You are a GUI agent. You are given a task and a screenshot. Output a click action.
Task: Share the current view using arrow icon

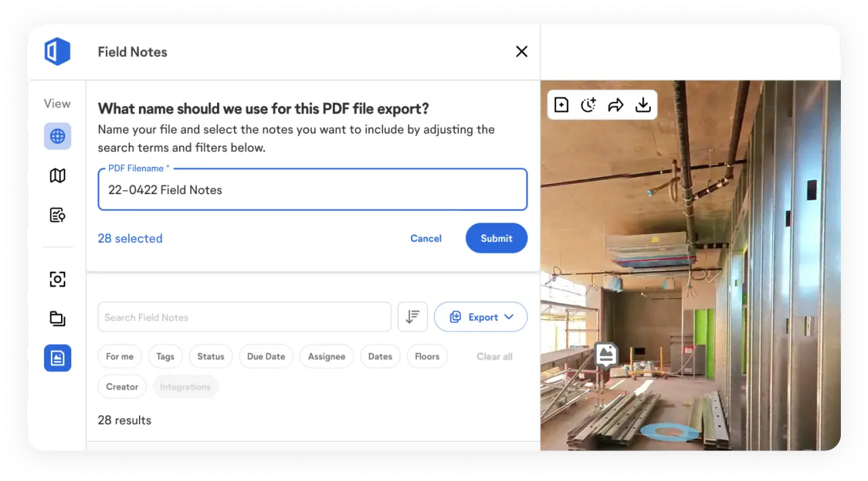click(615, 105)
